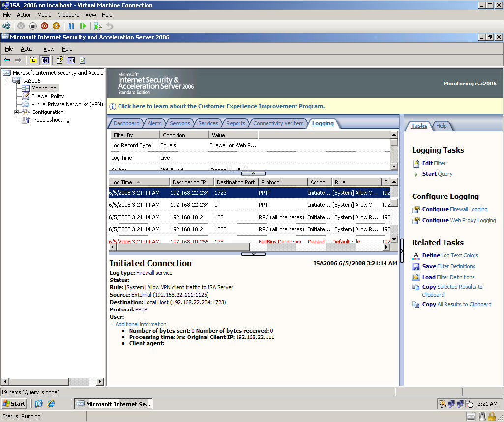
Task: Reset the VM with the green play icon
Action: click(x=83, y=26)
